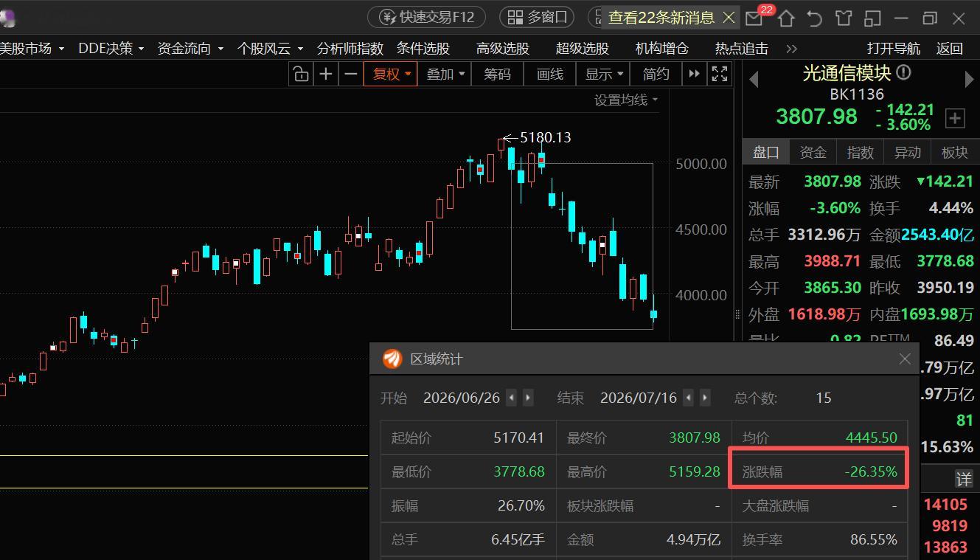Step the start date 2026/06/26 backward
This screenshot has width=980, height=560.
[511, 398]
